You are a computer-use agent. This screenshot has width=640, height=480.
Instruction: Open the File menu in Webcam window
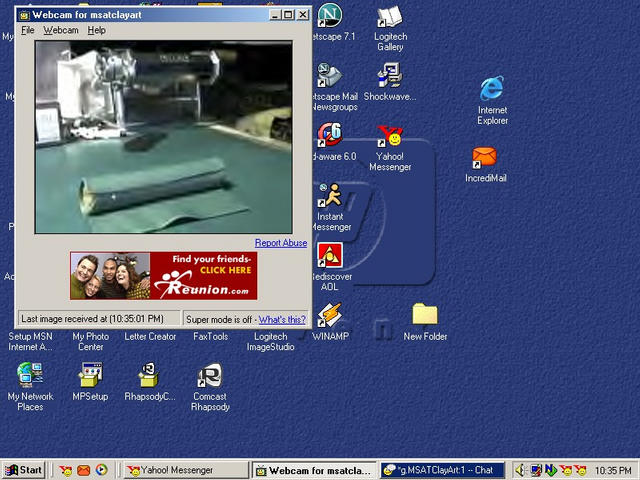tap(28, 30)
